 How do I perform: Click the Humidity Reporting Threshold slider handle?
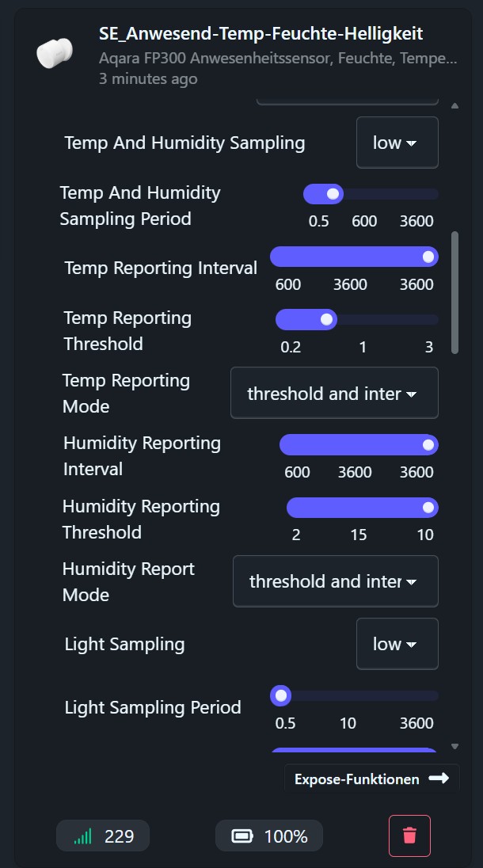coord(428,508)
